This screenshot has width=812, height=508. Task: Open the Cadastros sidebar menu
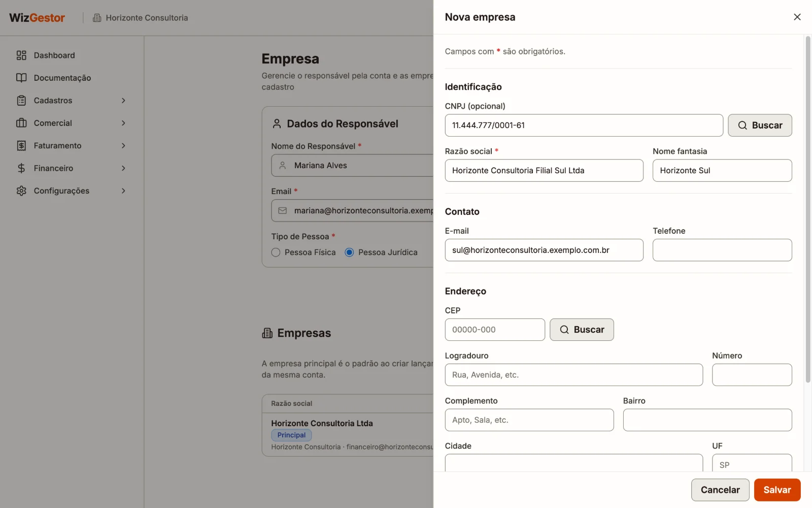click(72, 101)
